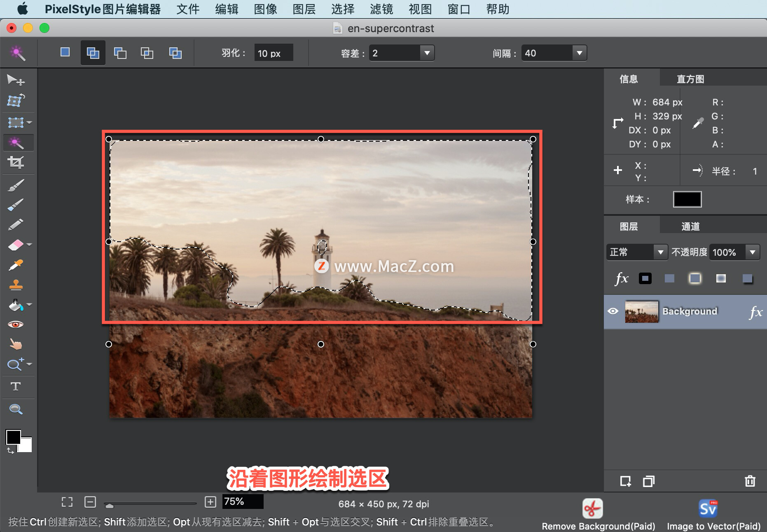
Task: Select the Eyedropper tool
Action: click(x=16, y=265)
